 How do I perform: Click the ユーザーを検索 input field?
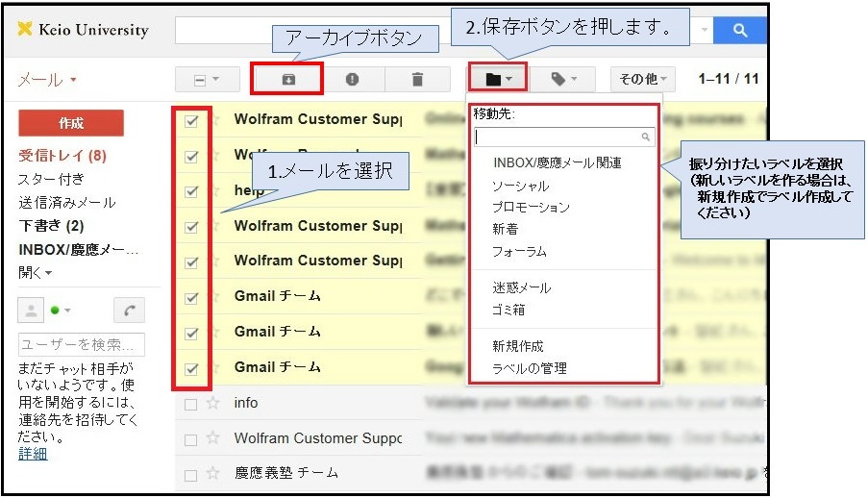point(81,344)
